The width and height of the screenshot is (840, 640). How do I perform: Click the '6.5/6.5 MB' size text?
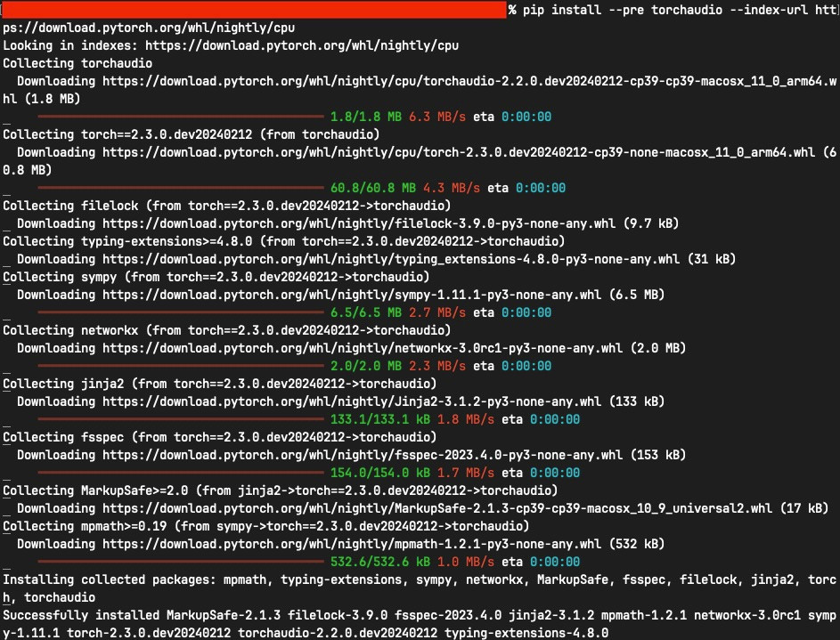click(x=366, y=312)
